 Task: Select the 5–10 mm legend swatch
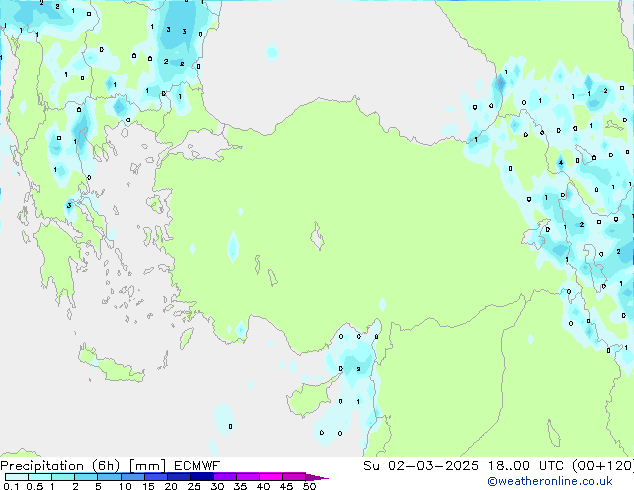tap(109, 477)
